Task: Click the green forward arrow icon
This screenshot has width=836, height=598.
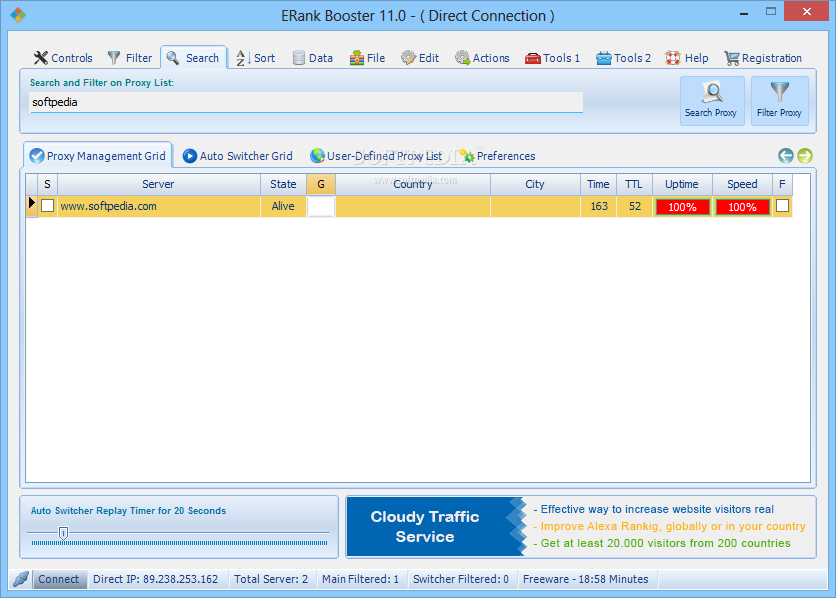Action: pos(805,156)
